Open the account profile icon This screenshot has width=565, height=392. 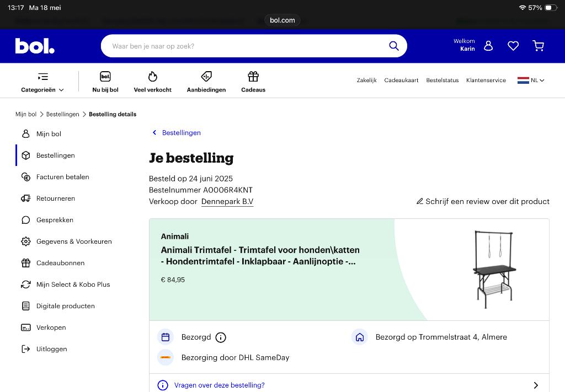[x=488, y=46]
